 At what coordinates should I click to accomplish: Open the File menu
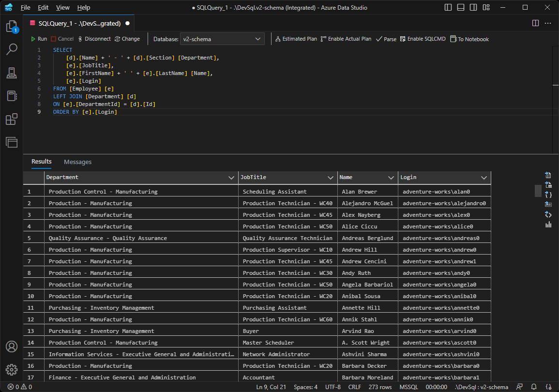tap(25, 7)
